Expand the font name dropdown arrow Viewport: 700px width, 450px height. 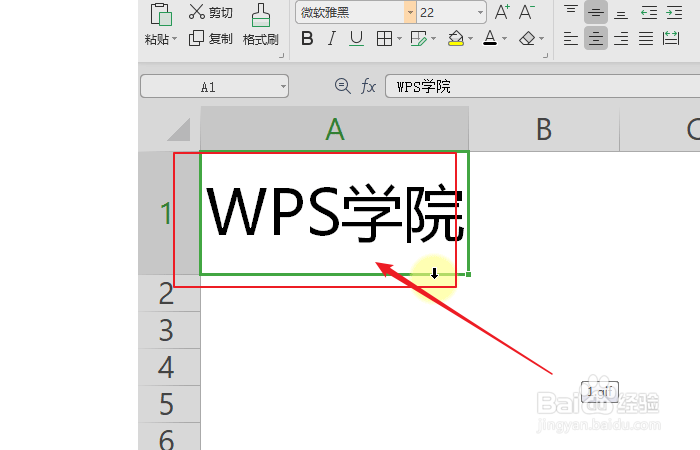[x=410, y=12]
